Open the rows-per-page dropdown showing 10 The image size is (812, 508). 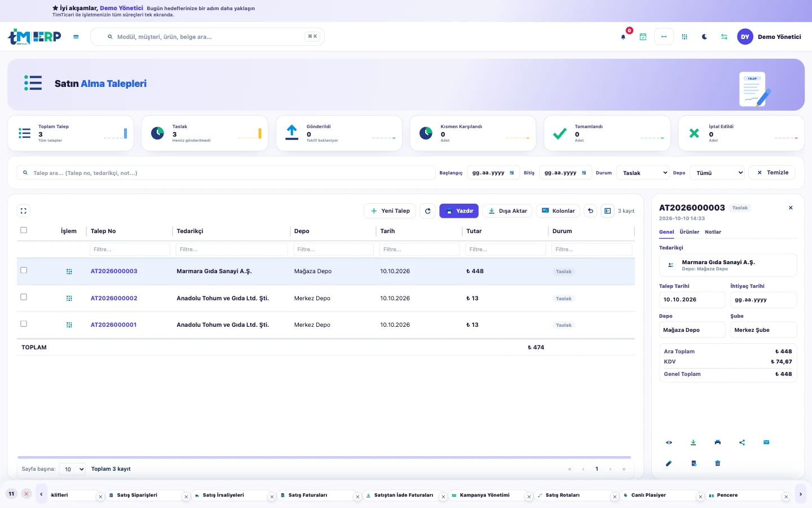tap(72, 469)
